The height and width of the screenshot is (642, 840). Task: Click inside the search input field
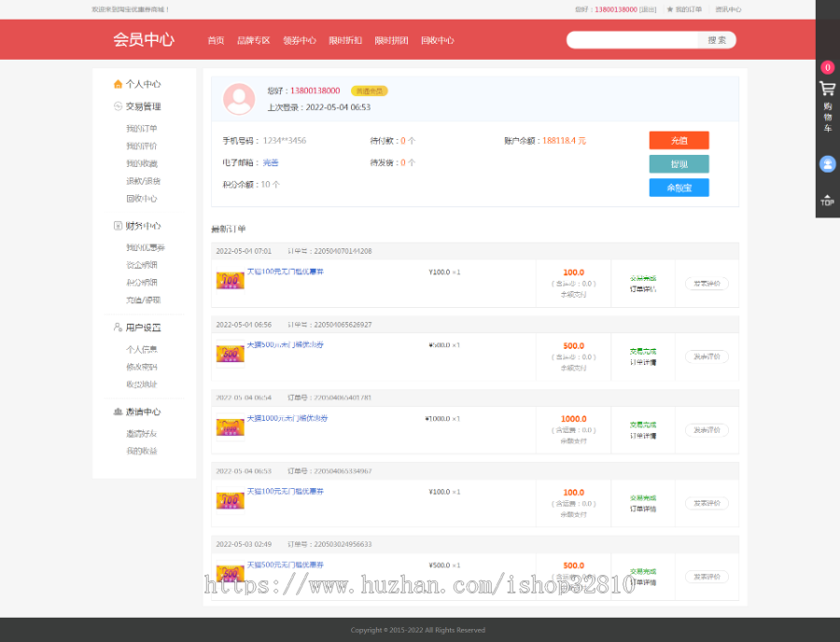633,40
